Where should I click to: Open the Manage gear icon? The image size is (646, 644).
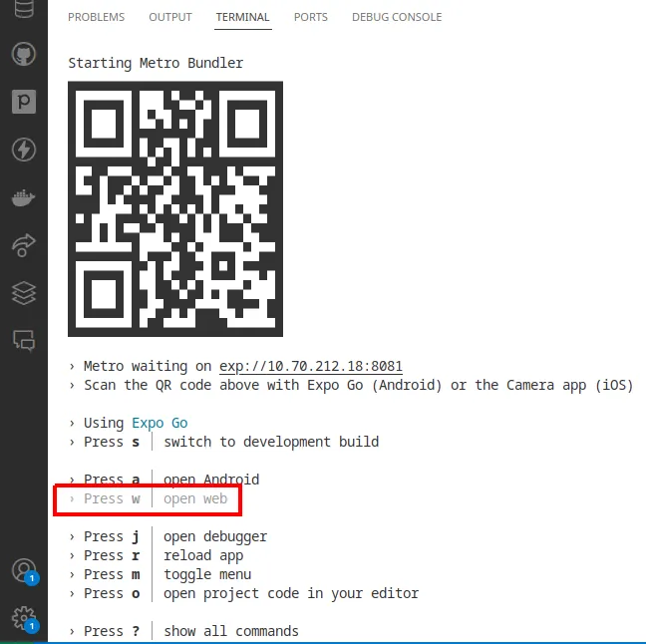[x=25, y=619]
